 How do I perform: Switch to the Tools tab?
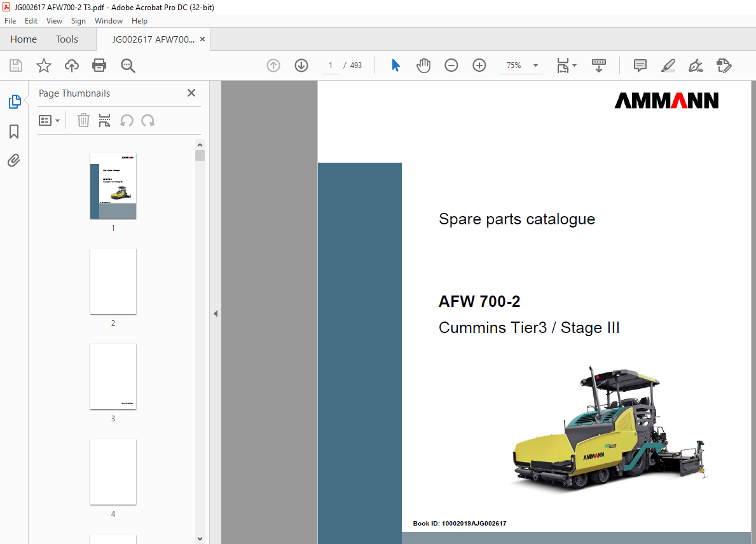tap(67, 39)
